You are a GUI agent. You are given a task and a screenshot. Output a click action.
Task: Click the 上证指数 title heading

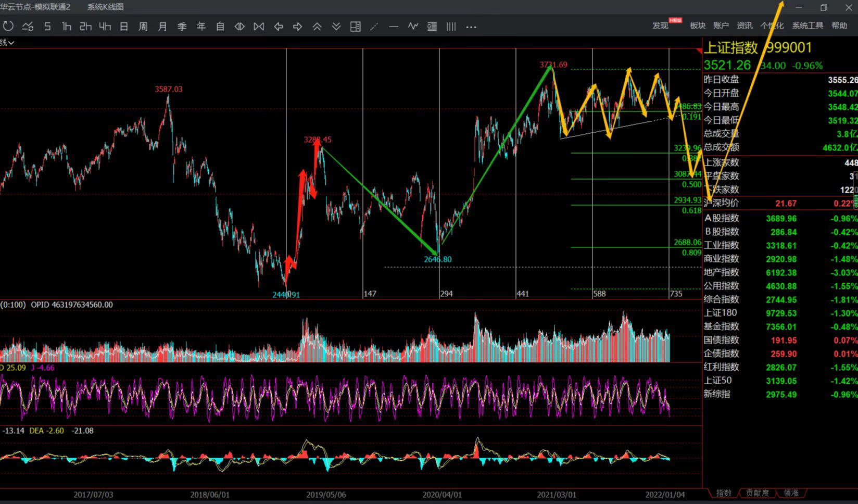730,48
